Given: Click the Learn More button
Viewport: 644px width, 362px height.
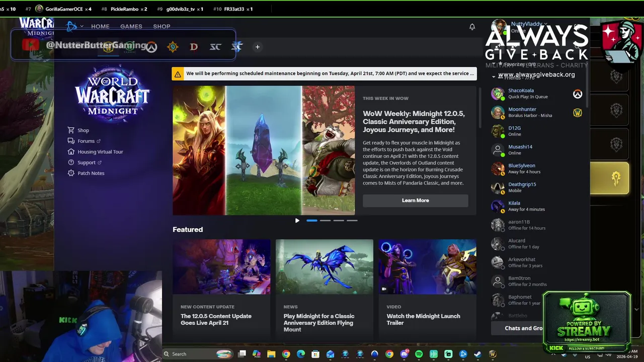Looking at the screenshot, I should click(416, 201).
